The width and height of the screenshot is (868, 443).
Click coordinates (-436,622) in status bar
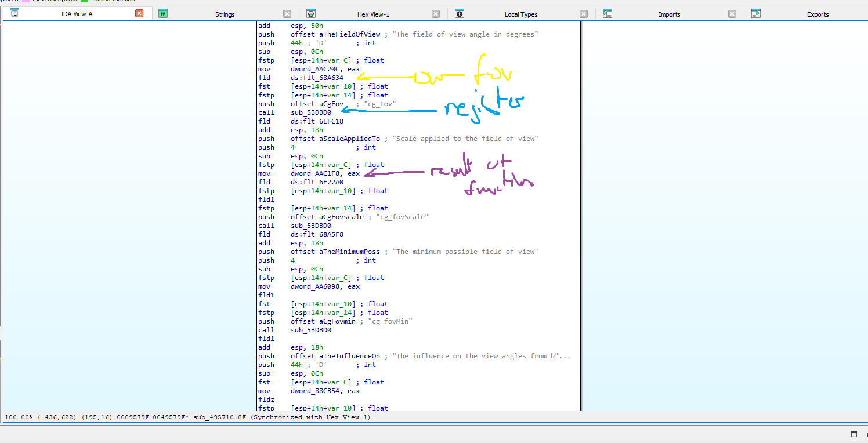[57, 417]
